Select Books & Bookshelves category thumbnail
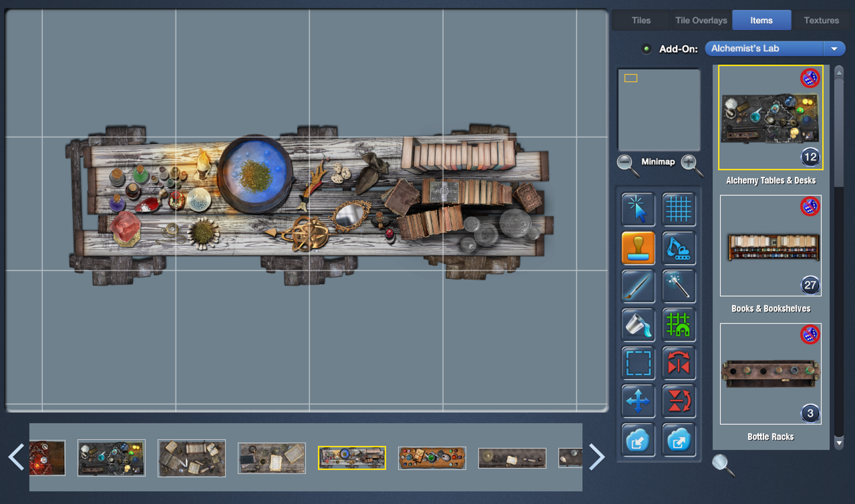Image resolution: width=855 pixels, height=504 pixels. tap(771, 246)
